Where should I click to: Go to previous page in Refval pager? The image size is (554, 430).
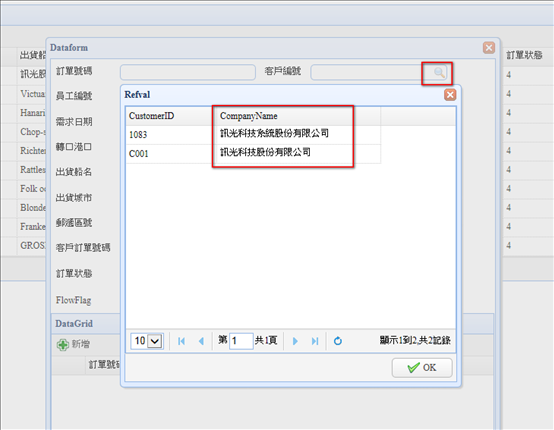201,341
